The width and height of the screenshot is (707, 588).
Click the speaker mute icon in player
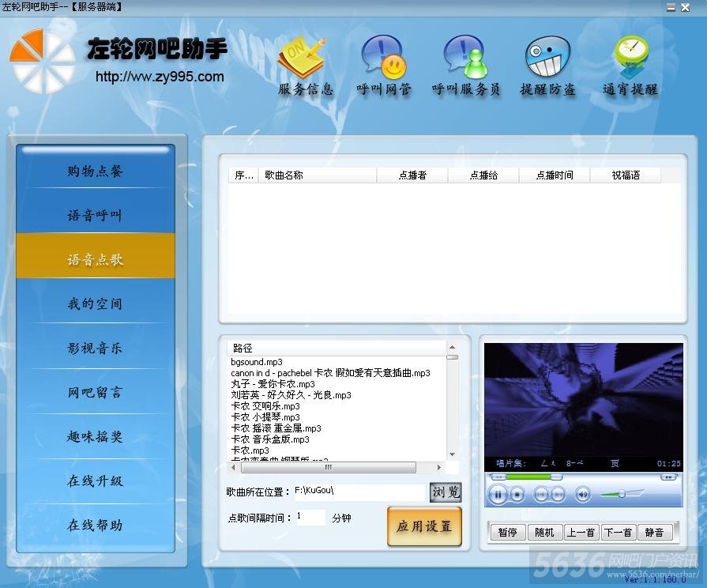point(582,495)
